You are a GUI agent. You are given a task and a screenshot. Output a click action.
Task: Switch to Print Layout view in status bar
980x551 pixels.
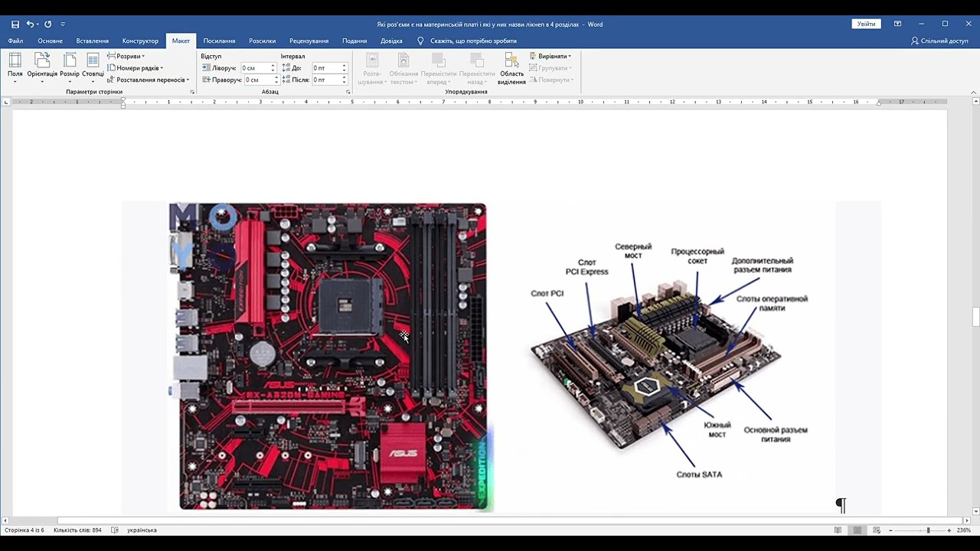pyautogui.click(x=857, y=530)
